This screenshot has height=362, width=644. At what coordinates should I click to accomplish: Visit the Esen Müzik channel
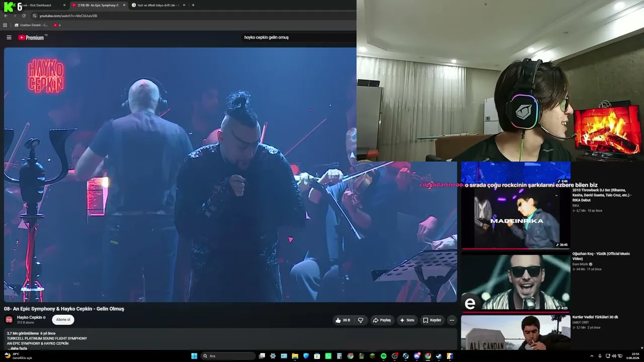pos(581,264)
